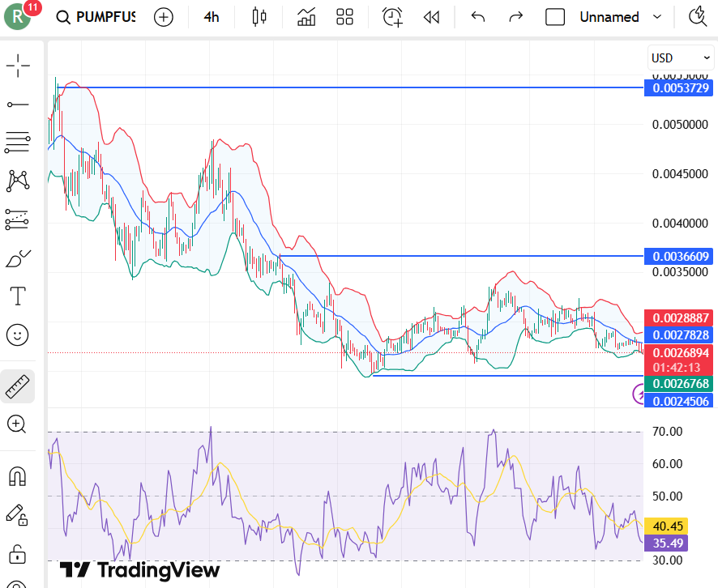Select the brush drawing tool
The width and height of the screenshot is (718, 588).
coord(18,258)
